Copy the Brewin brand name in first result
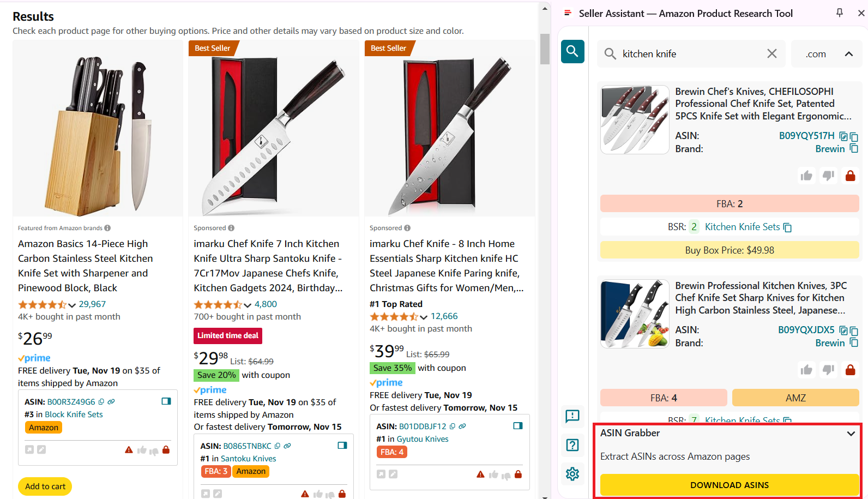The width and height of the screenshot is (868, 499). [x=854, y=149]
